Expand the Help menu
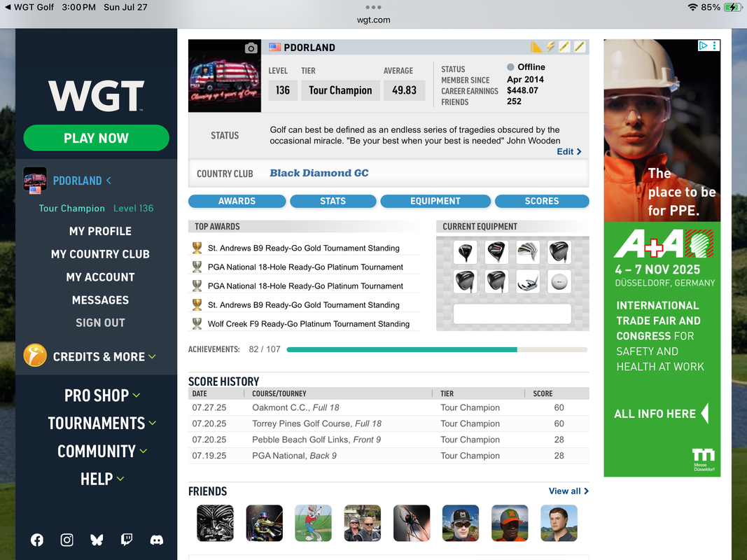This screenshot has width=747, height=560. point(102,479)
